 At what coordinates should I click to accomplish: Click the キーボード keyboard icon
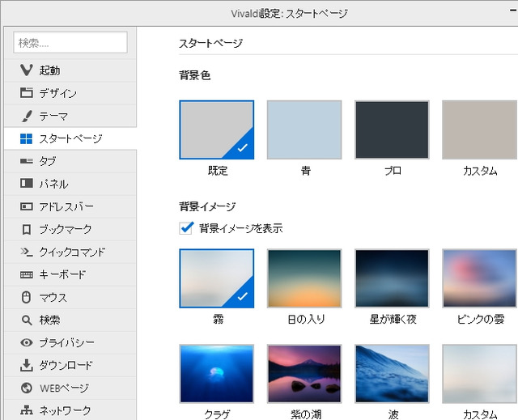click(x=27, y=274)
